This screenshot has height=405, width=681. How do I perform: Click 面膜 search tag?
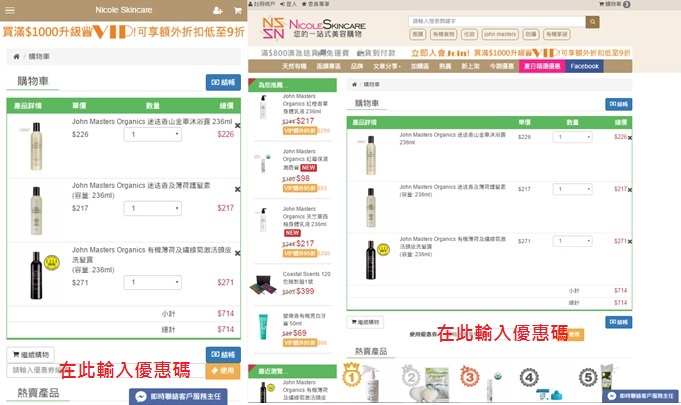click(x=417, y=34)
